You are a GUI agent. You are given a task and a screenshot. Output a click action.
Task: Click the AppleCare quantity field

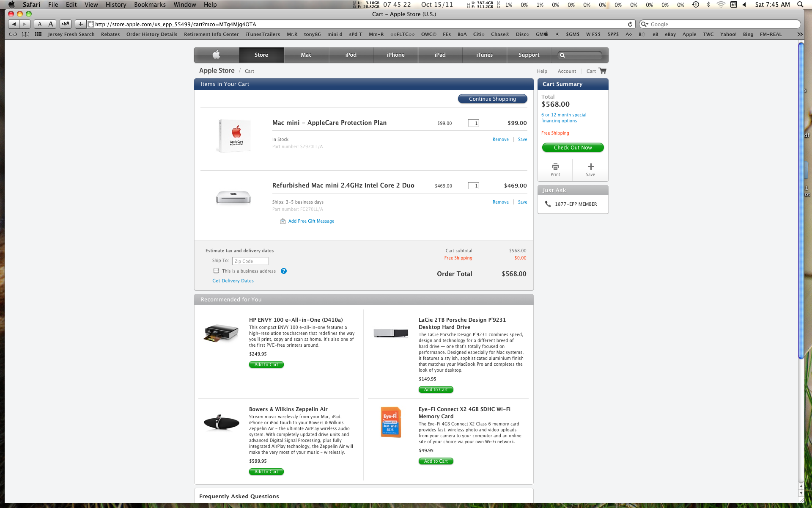[x=474, y=123]
